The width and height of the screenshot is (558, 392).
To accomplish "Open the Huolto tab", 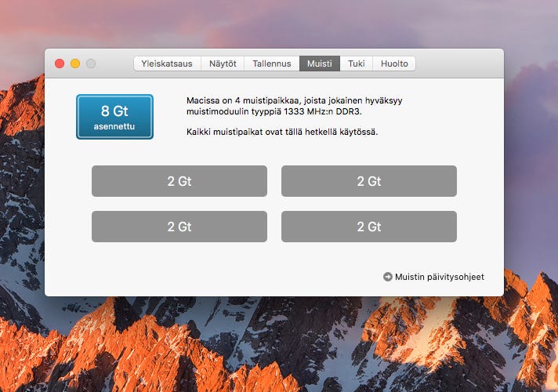I will pos(394,64).
